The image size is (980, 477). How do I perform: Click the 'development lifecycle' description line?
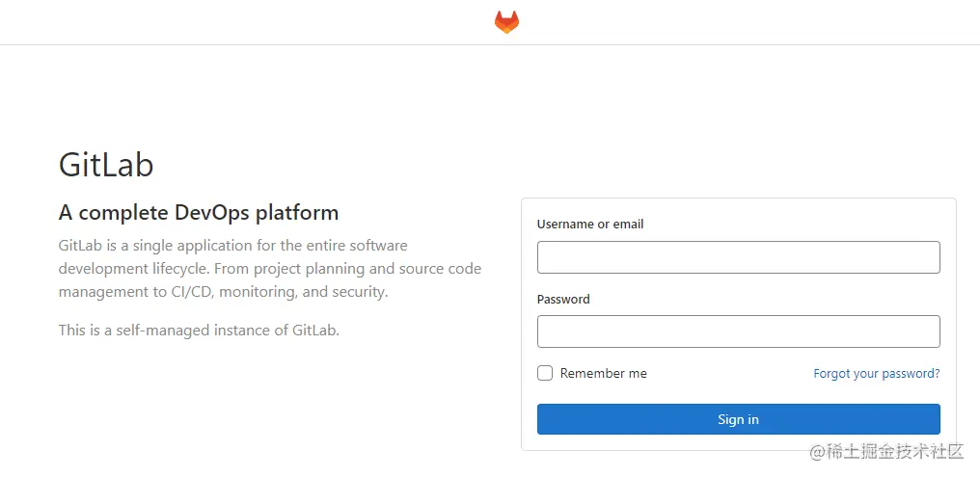pyautogui.click(x=270, y=269)
